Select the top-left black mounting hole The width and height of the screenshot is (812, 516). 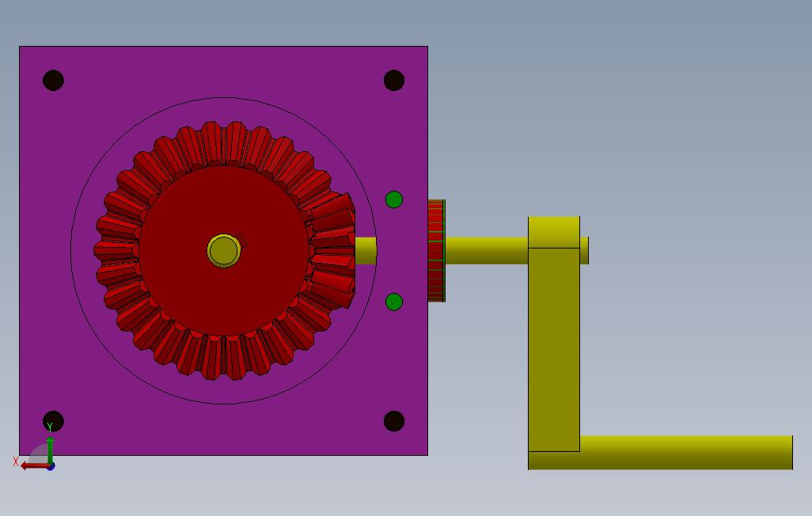click(x=53, y=80)
